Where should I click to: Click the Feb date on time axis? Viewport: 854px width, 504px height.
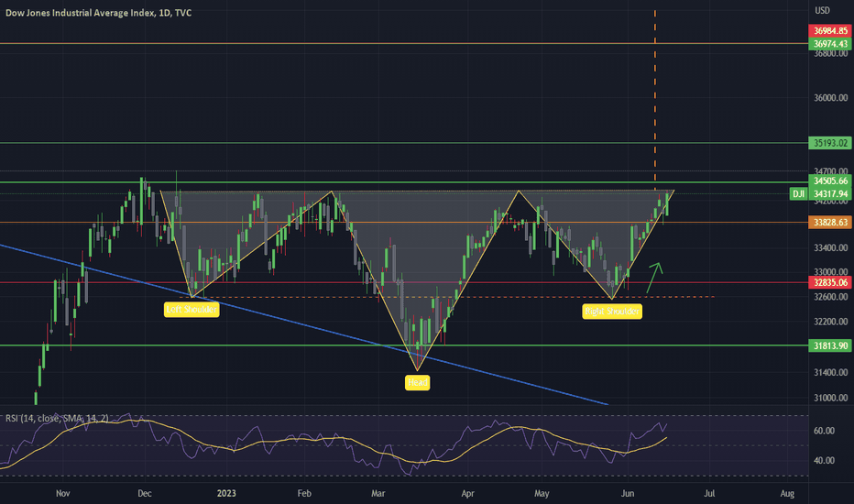tap(304, 494)
